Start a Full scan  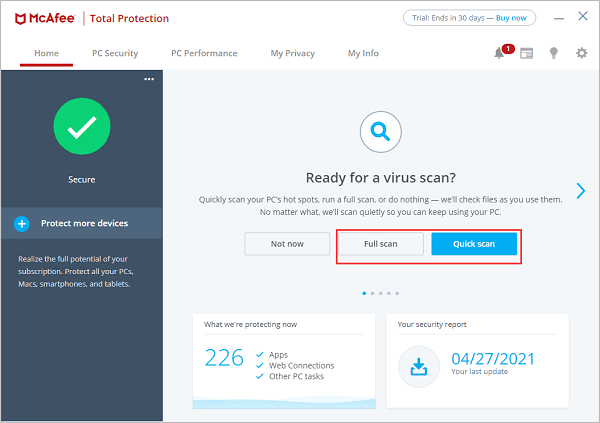(381, 244)
